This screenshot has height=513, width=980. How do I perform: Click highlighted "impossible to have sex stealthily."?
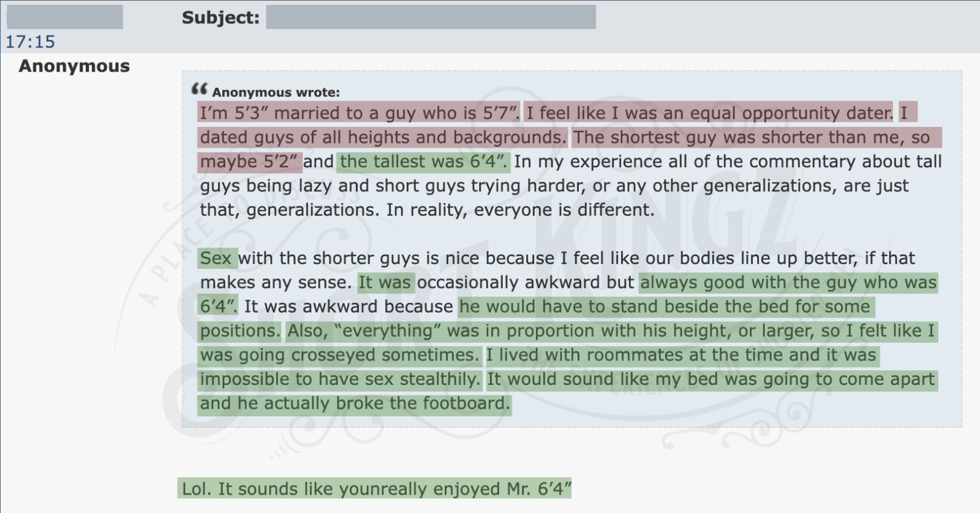click(x=340, y=379)
